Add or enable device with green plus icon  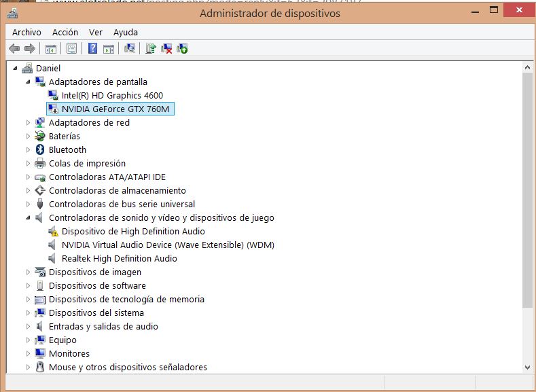(182, 48)
